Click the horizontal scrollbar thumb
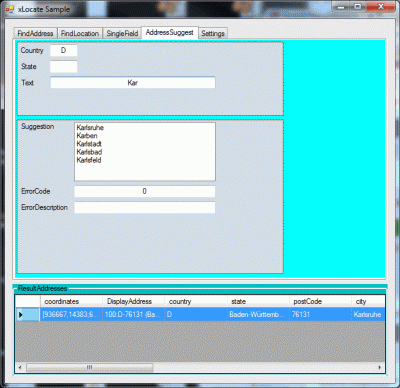This screenshot has height=388, width=400. click(x=89, y=367)
